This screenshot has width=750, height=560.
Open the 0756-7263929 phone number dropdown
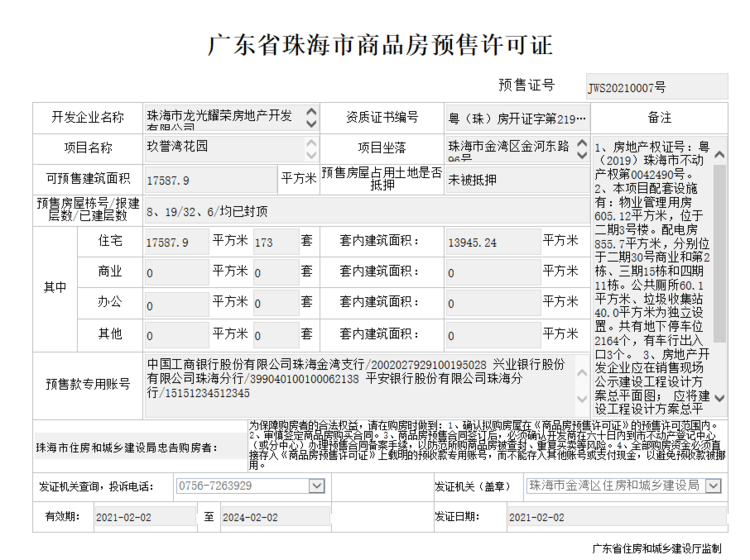(317, 486)
